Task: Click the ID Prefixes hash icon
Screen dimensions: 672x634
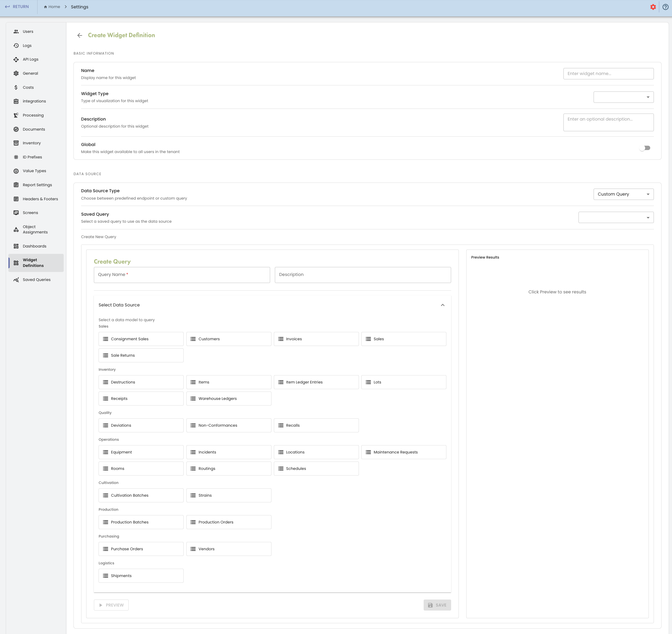Action: click(16, 157)
